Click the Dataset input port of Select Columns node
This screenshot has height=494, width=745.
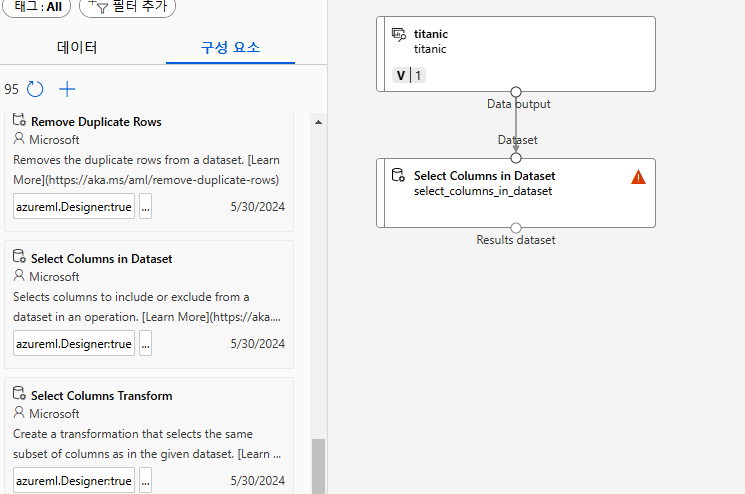(x=516, y=158)
